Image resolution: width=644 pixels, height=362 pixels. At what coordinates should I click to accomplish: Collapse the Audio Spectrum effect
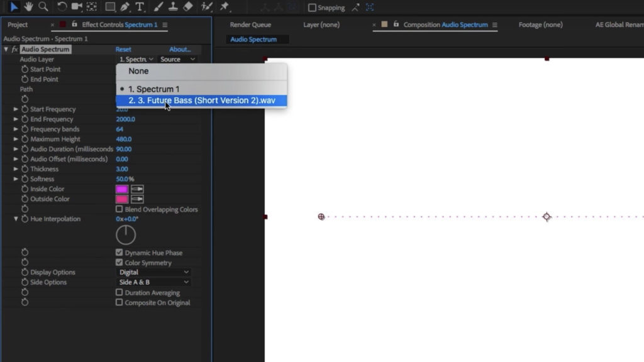coord(6,49)
